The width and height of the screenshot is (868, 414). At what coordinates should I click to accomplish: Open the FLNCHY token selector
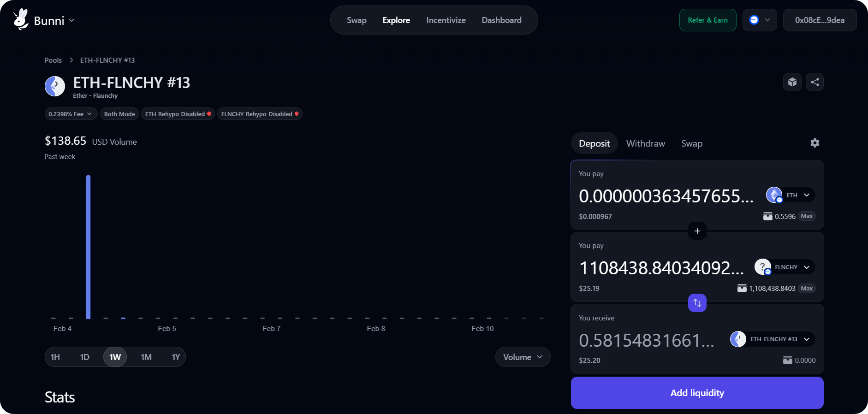(x=785, y=267)
